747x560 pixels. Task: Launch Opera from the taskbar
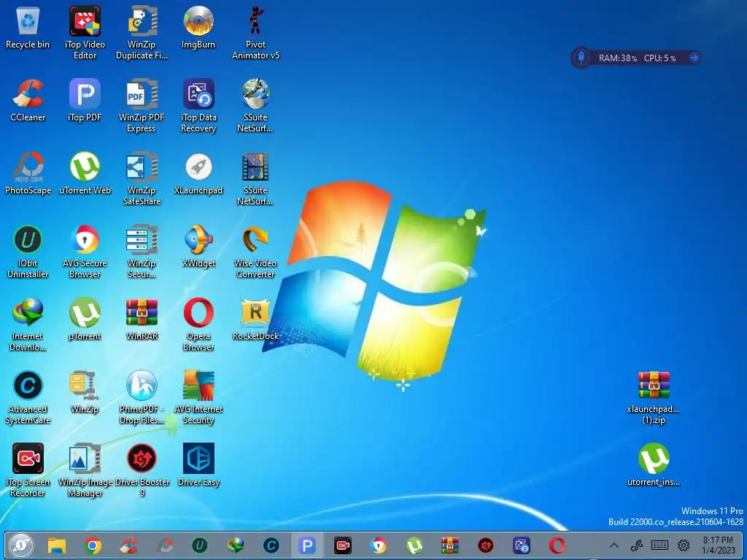(x=557, y=545)
